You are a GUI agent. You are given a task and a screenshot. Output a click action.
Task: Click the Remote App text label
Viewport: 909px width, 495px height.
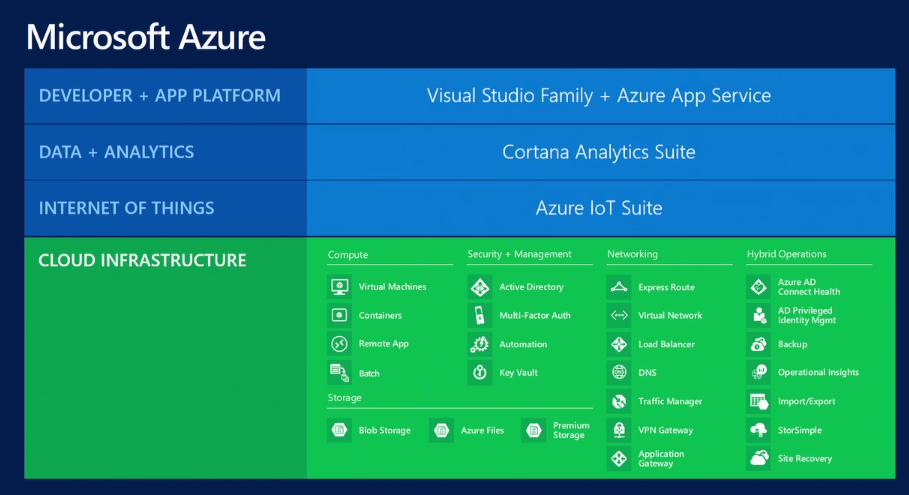tap(384, 344)
